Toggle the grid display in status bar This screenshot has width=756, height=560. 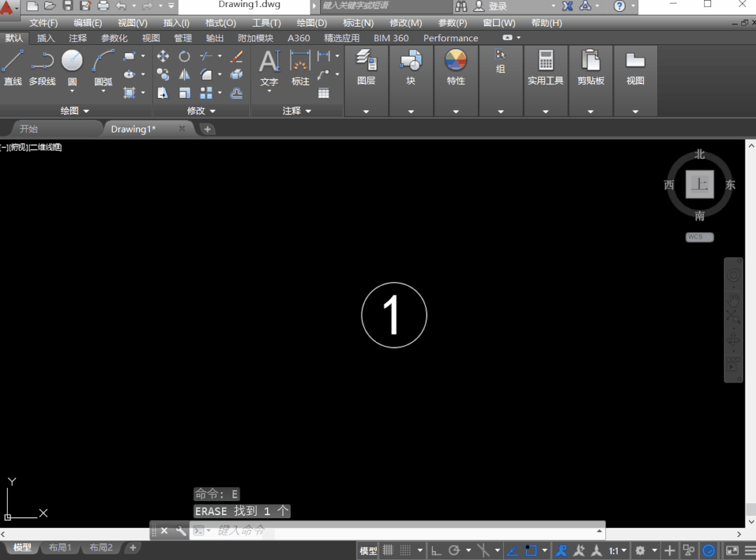[388, 550]
